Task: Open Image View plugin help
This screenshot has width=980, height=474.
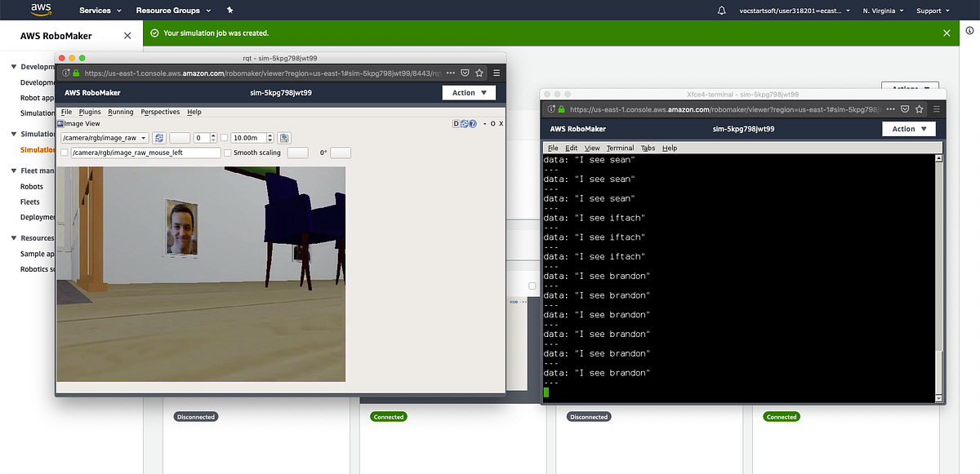Action: point(474,123)
